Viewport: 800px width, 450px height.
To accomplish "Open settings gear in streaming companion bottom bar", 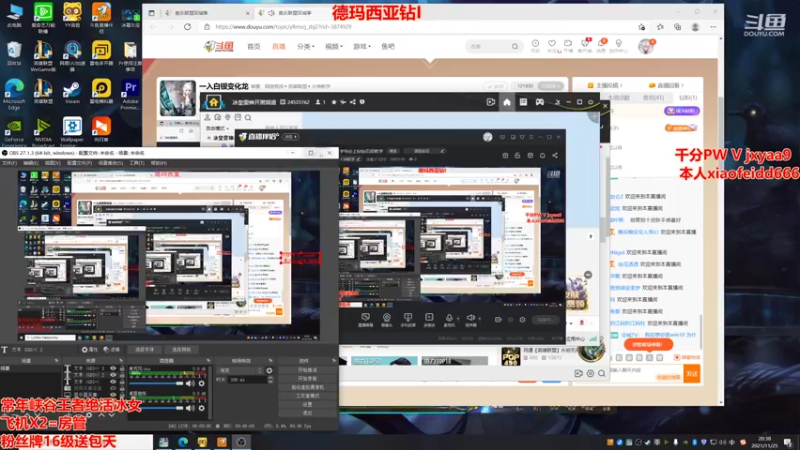I will point(522,319).
